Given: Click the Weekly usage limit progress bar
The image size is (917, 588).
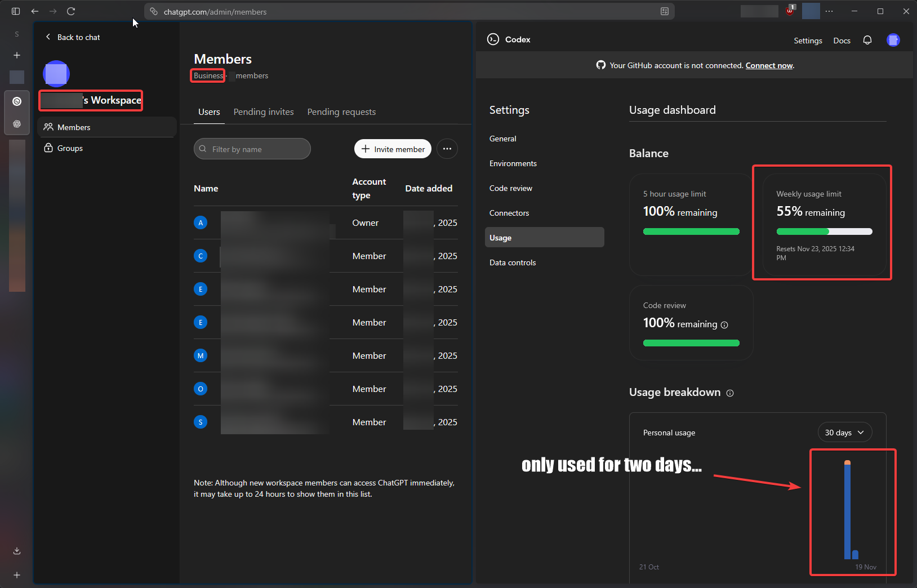Looking at the screenshot, I should (824, 231).
